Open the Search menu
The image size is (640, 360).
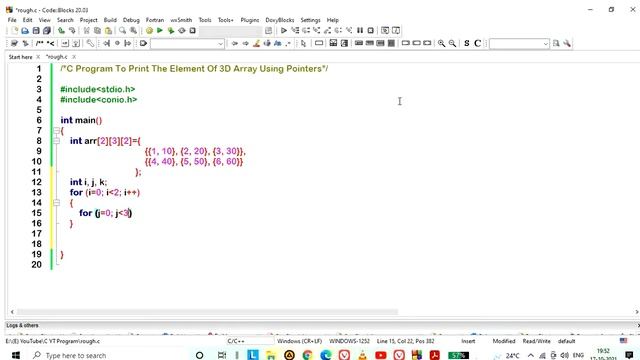pos(65,20)
